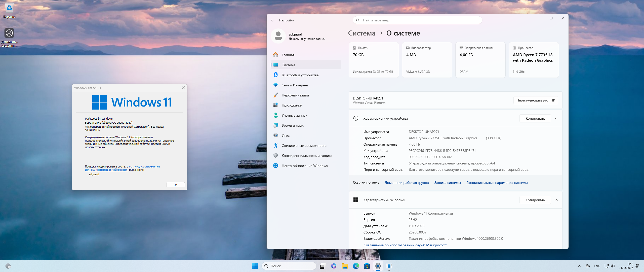This screenshot has width=644, height=272.
Task: Click the Rename this PC button
Action: 536,100
